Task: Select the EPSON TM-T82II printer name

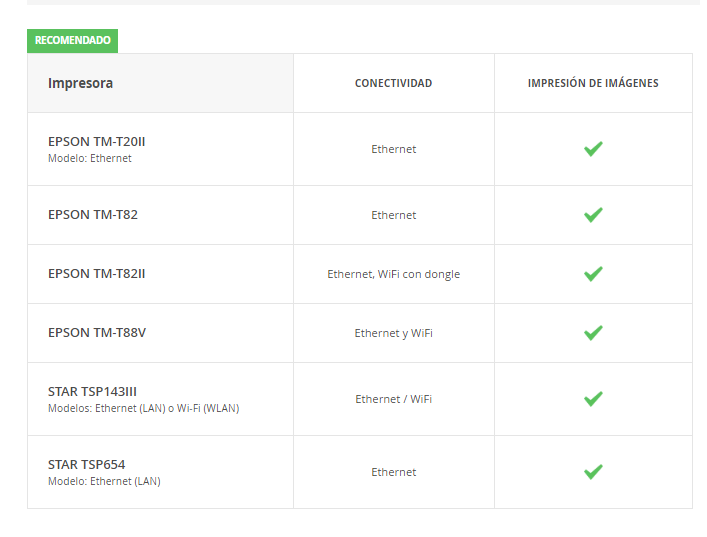Action: tap(96, 274)
